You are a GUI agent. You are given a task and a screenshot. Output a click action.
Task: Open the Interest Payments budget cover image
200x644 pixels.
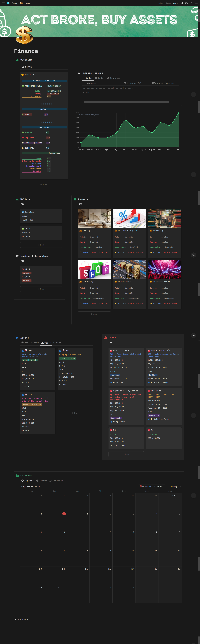[130, 219]
